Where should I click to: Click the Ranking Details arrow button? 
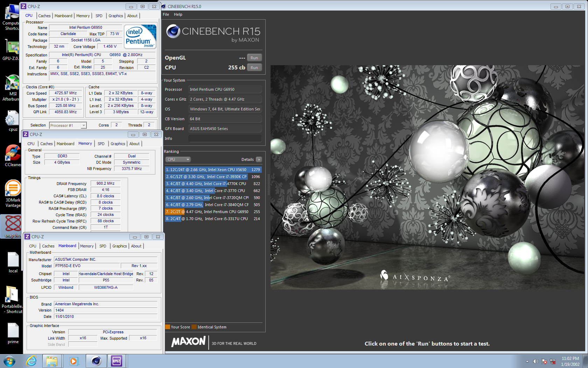(x=259, y=159)
